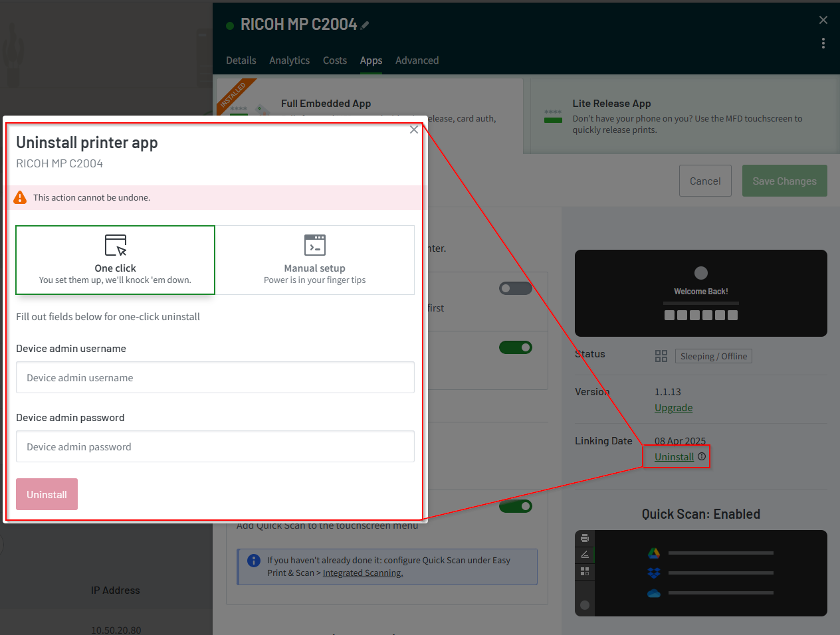Enable the gray toggle switch
The width and height of the screenshot is (840, 635).
516,288
